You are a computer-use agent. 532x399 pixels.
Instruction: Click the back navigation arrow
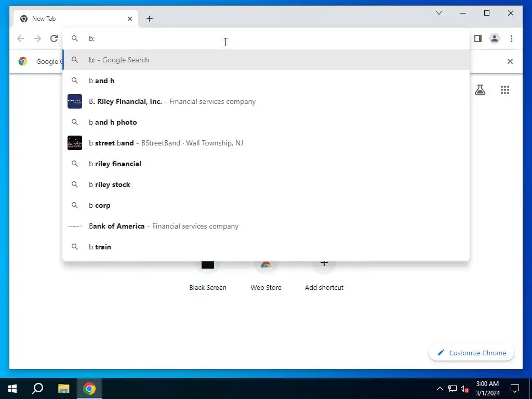coord(21,38)
